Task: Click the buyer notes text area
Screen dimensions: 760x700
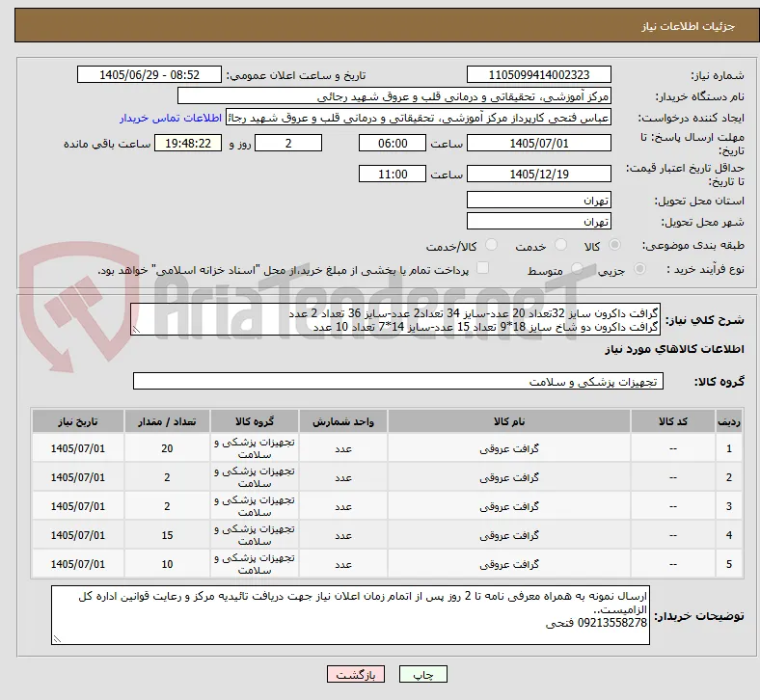Action: 350,615
